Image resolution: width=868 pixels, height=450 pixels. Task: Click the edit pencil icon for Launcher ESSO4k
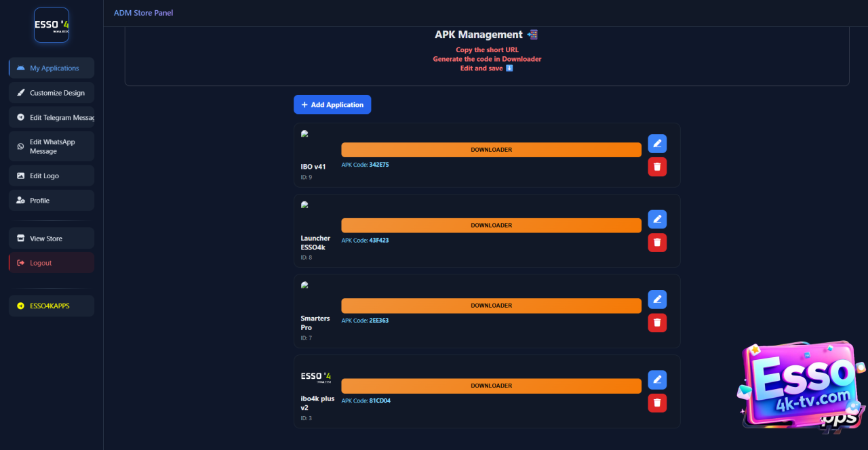coord(657,219)
